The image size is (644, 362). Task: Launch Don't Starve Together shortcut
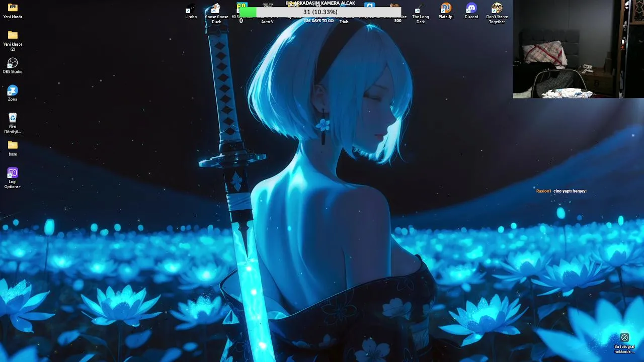click(497, 13)
